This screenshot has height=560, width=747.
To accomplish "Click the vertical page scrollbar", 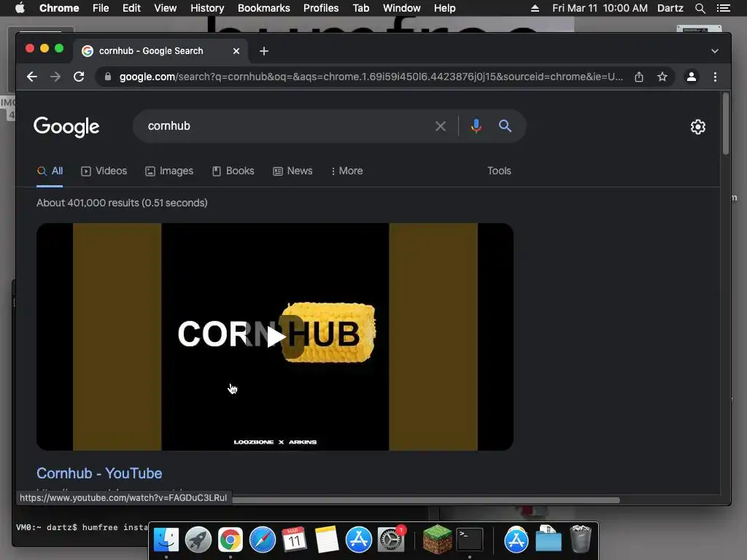I will 726,124.
